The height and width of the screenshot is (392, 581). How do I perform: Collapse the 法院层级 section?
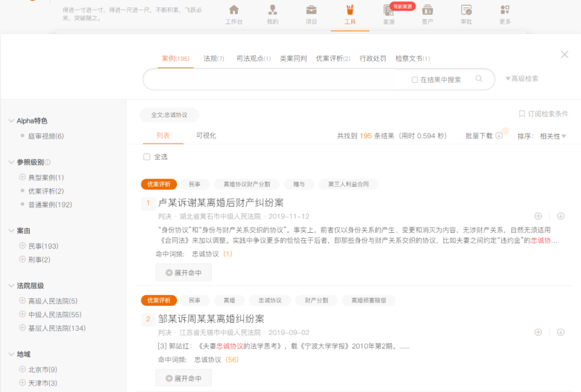tap(11, 286)
